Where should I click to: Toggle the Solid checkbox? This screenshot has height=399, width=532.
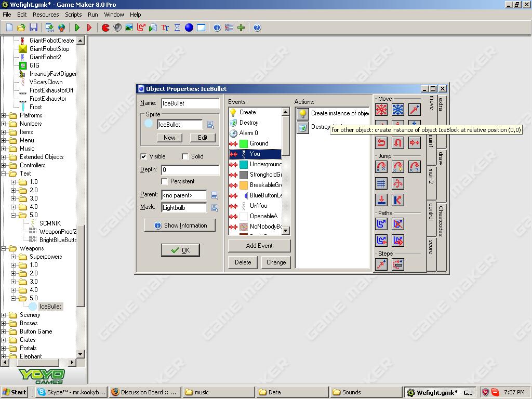click(185, 156)
